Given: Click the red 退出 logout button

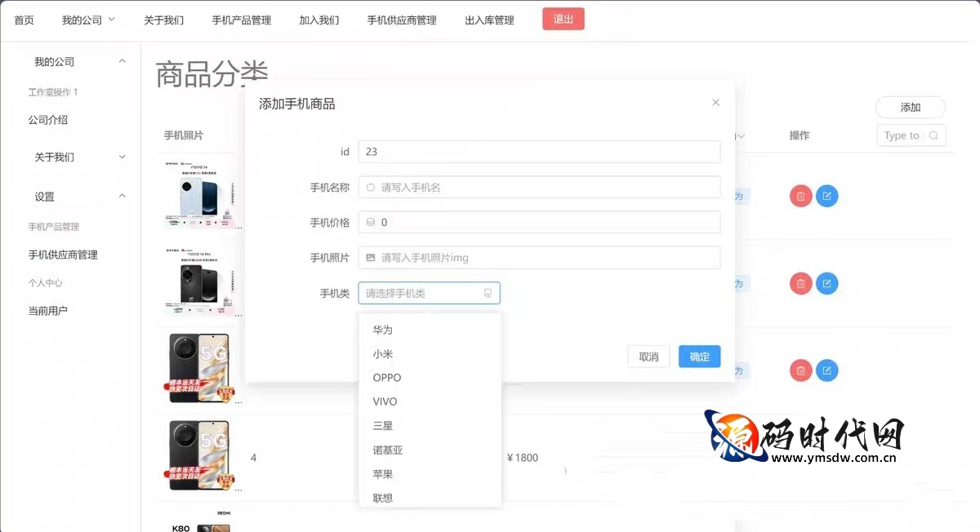Looking at the screenshot, I should click(563, 19).
